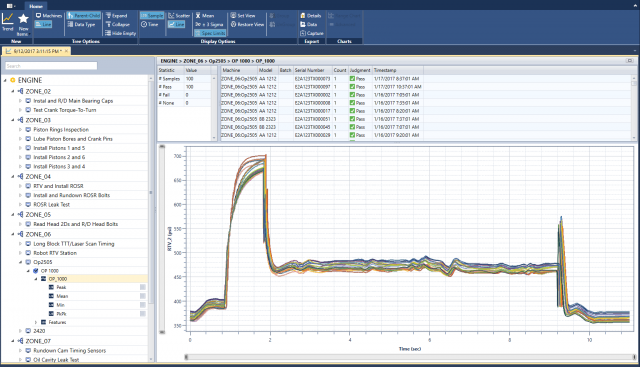Toggle Hide Empty option
Screen dimensions: 640x367
point(120,33)
